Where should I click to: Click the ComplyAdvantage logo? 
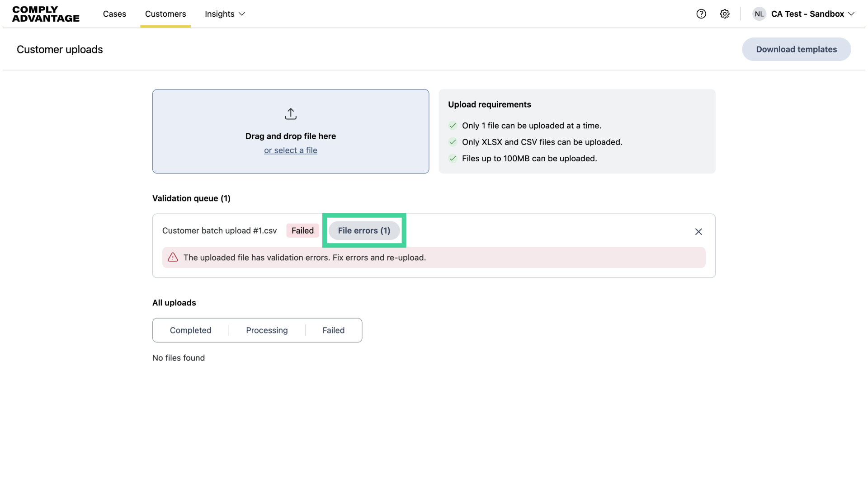point(45,14)
